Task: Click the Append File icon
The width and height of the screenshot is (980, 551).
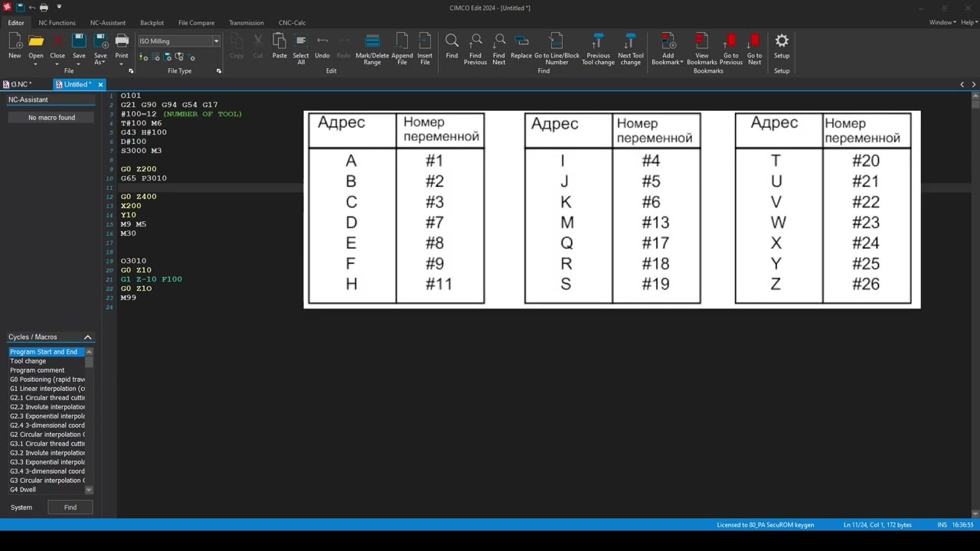Action: coord(402,41)
